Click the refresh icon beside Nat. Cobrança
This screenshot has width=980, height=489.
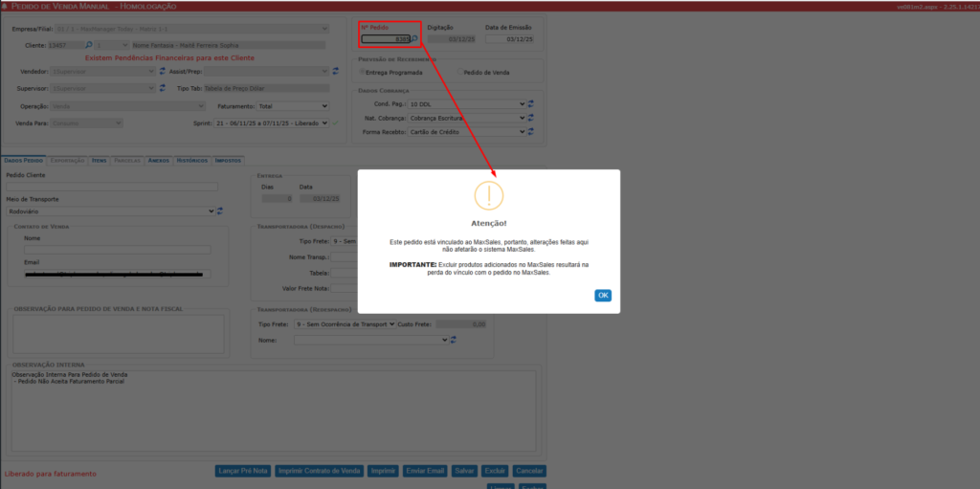pyautogui.click(x=531, y=119)
